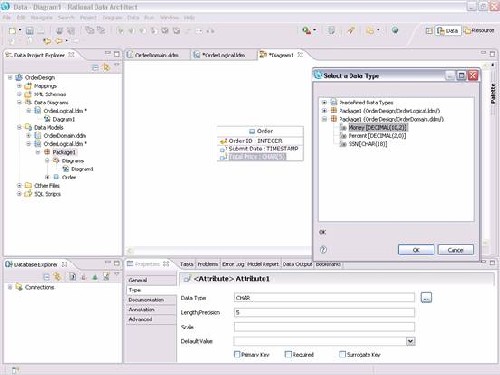Viewport: 500px width, 375px height.
Task: Expand the Connections node in Database Explorer
Action: pyautogui.click(x=10, y=287)
